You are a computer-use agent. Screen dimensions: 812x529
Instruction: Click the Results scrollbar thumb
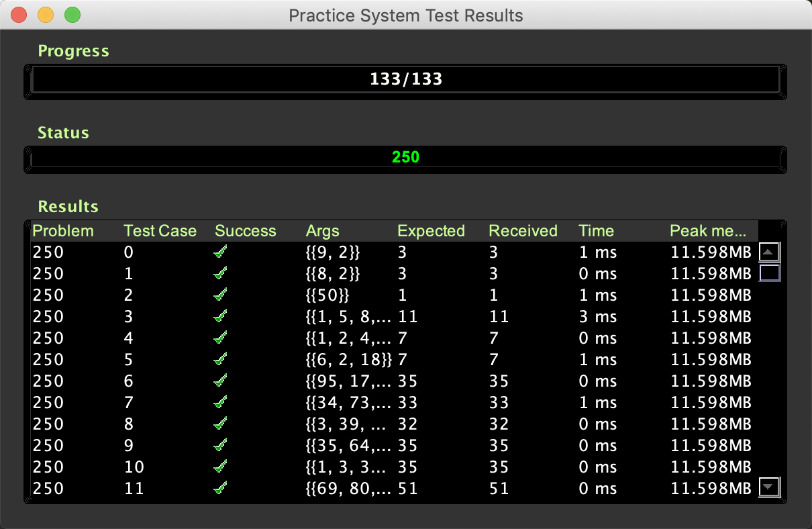click(x=769, y=273)
